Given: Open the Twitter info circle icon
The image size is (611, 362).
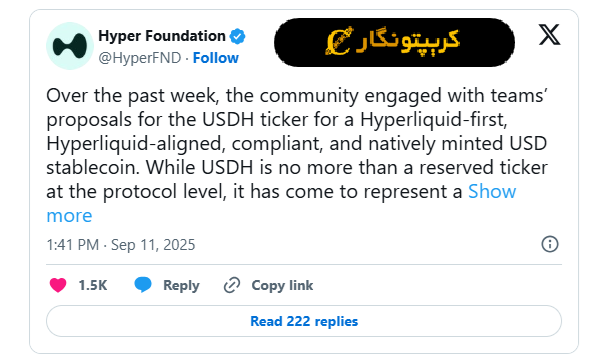Looking at the screenshot, I should coord(550,244).
